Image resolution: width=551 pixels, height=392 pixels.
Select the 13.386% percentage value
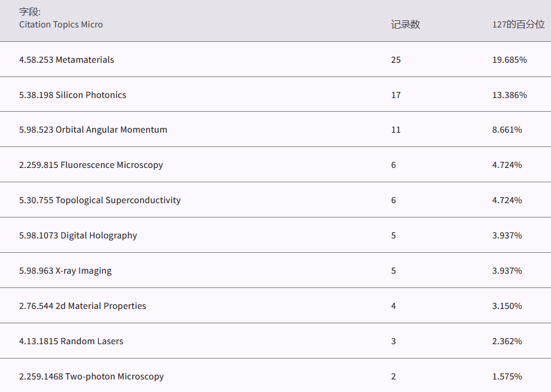coord(509,95)
